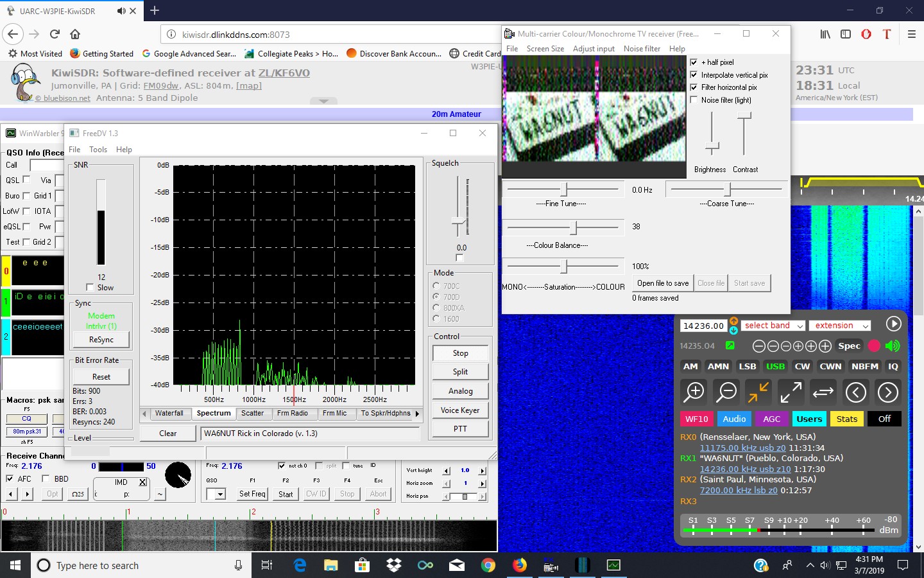Collapse the KiwiSDR top bar arrow
Screen dimensions: 924x578
click(x=323, y=101)
